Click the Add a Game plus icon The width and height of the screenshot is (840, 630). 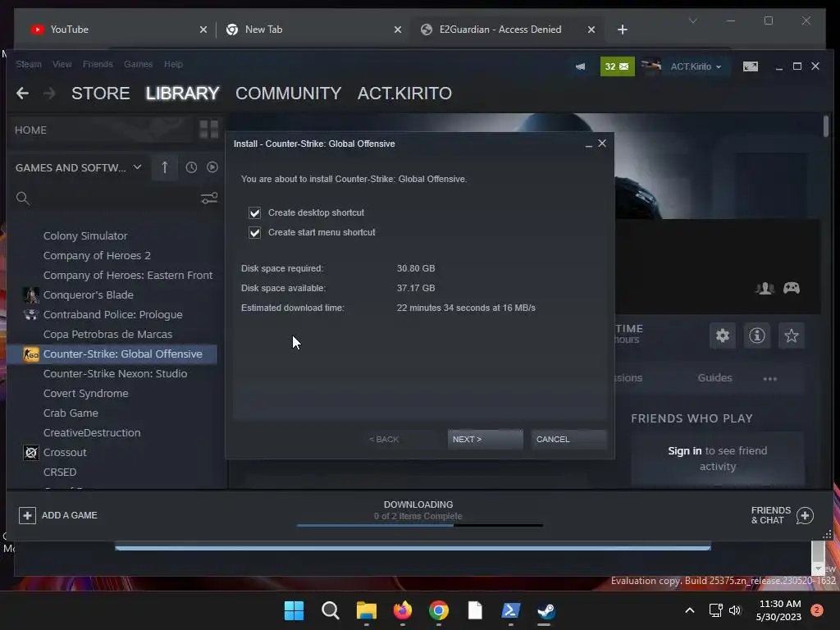[x=27, y=515]
